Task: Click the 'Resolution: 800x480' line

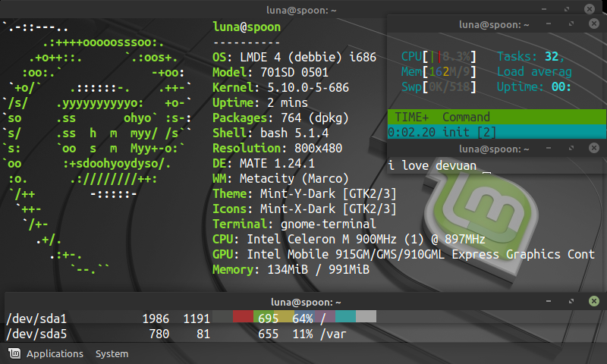Action: pos(277,148)
